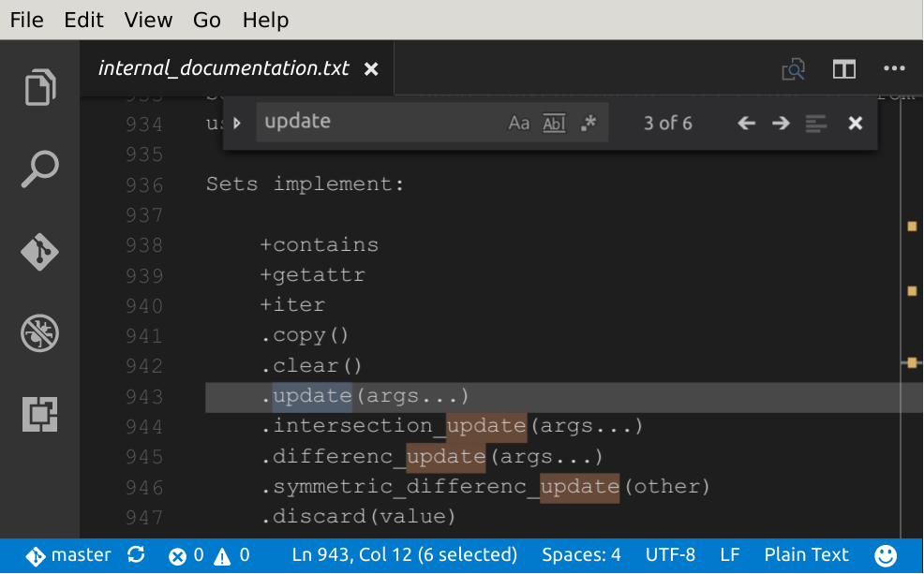Click the synchronize changes icon in status bar
This screenshot has width=924, height=574.
click(x=137, y=555)
